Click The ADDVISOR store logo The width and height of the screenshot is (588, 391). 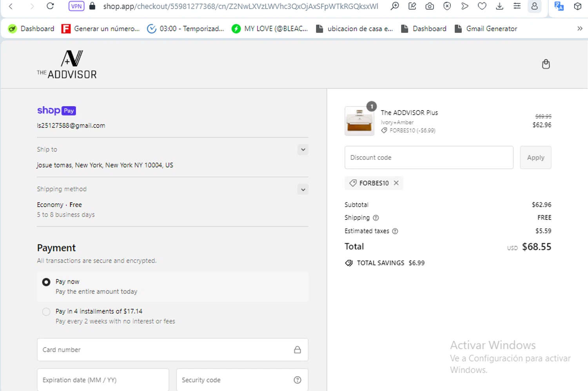67,65
